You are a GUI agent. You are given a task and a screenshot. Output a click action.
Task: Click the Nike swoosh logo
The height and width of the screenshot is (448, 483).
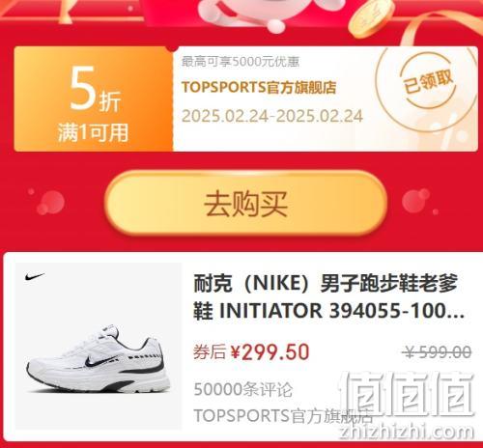click(x=35, y=276)
